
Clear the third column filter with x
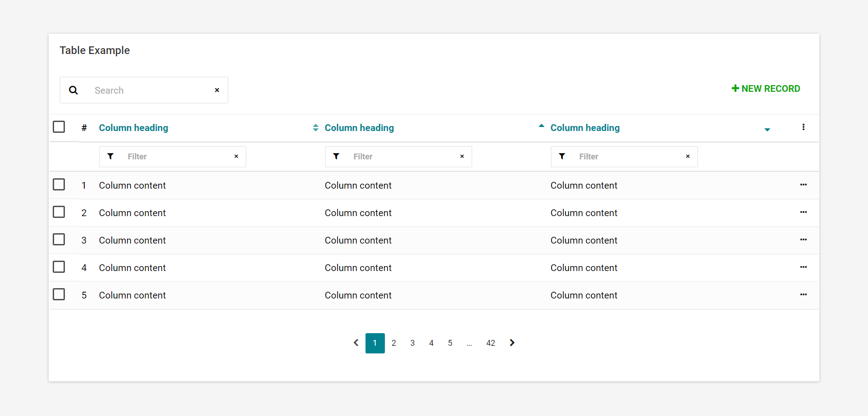coord(687,156)
